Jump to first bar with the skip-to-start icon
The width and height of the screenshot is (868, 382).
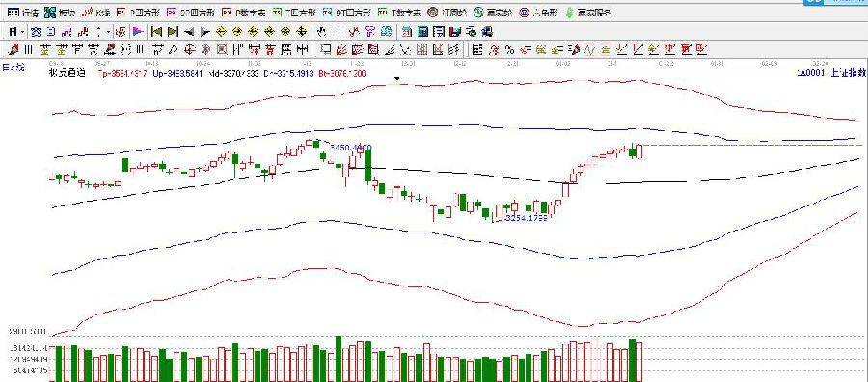(x=156, y=32)
